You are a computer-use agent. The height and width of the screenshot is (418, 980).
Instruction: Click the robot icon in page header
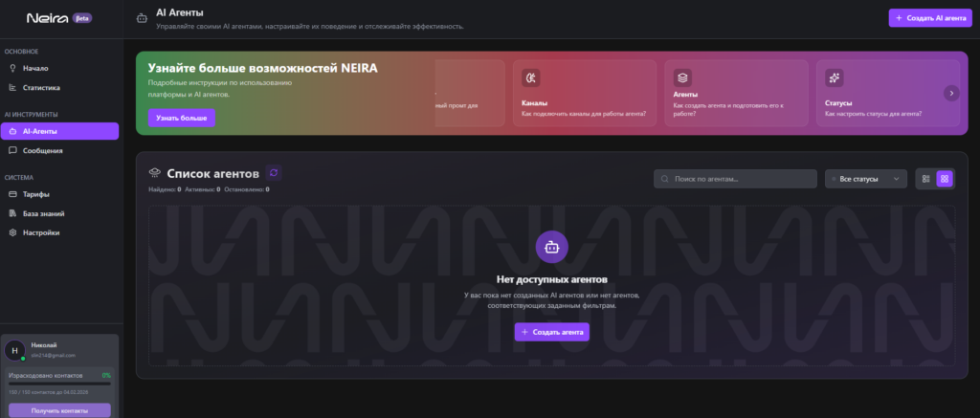click(x=142, y=18)
